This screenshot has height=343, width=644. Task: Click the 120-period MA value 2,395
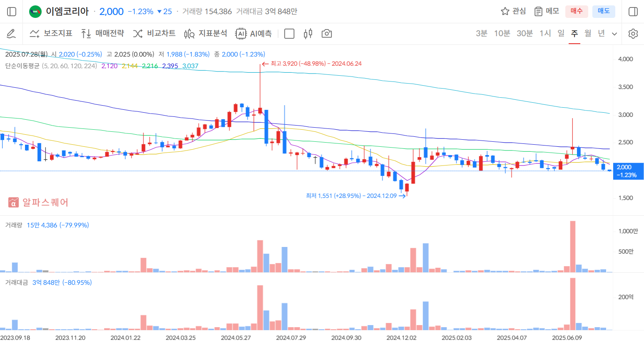coord(170,66)
